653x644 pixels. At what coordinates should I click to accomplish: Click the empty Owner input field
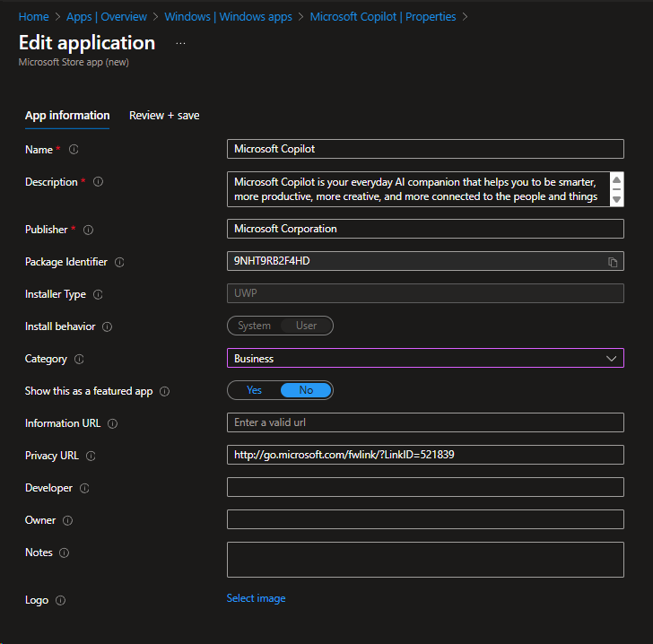425,519
